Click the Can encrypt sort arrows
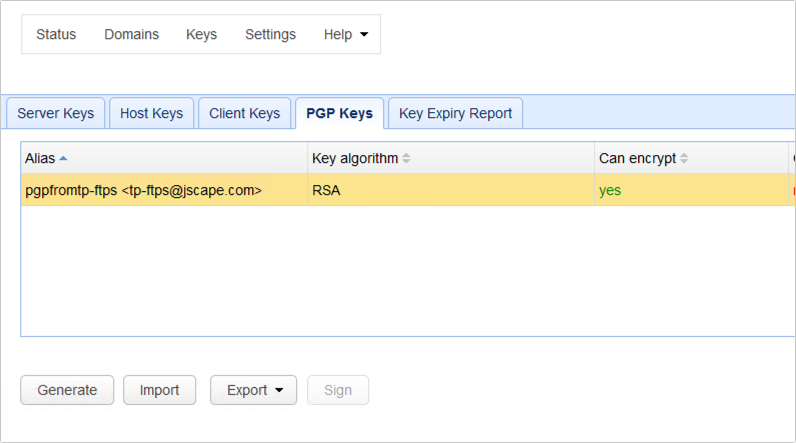Image resolution: width=796 pixels, height=443 pixels. (684, 158)
